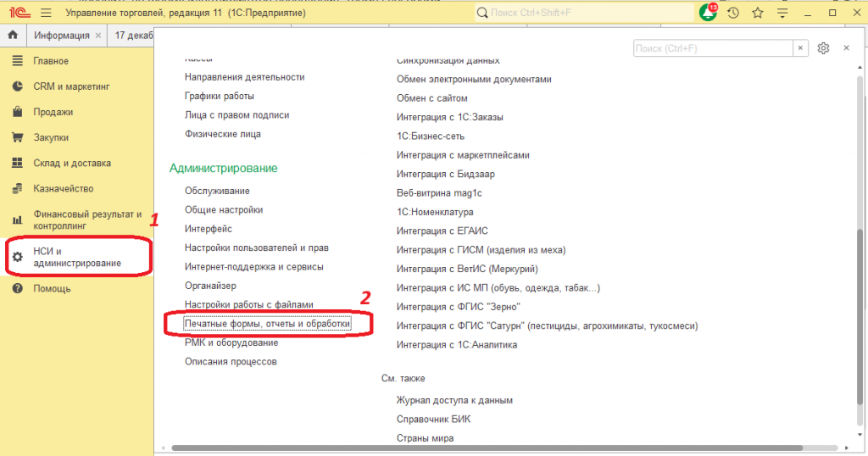Open Помощь section

click(x=52, y=288)
